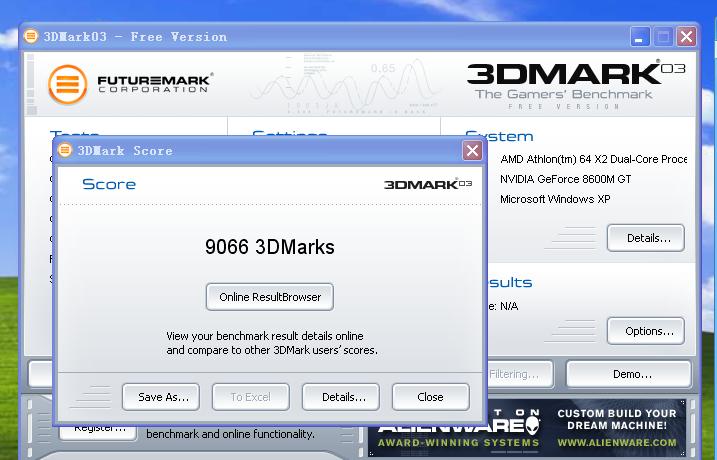Close the 3DMark03 main window
This screenshot has height=460, width=717.
[x=686, y=37]
